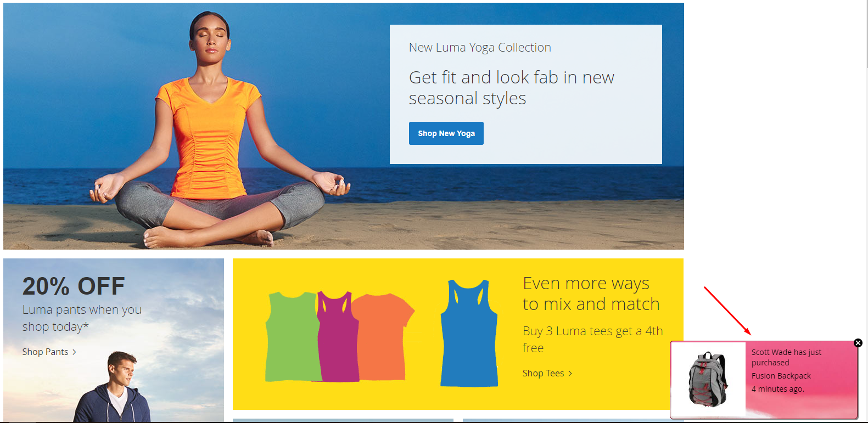Click the purple racerback tank image

pyautogui.click(x=337, y=337)
